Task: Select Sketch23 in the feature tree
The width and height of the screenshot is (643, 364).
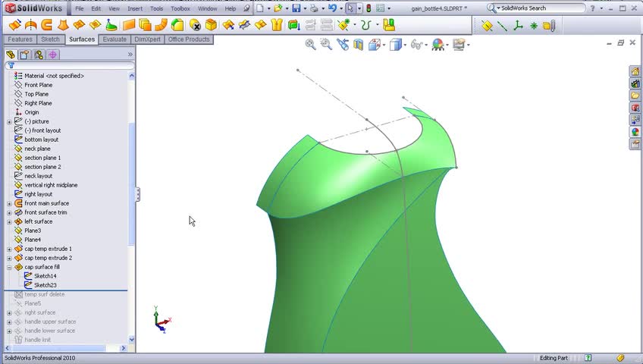Action: tap(45, 285)
